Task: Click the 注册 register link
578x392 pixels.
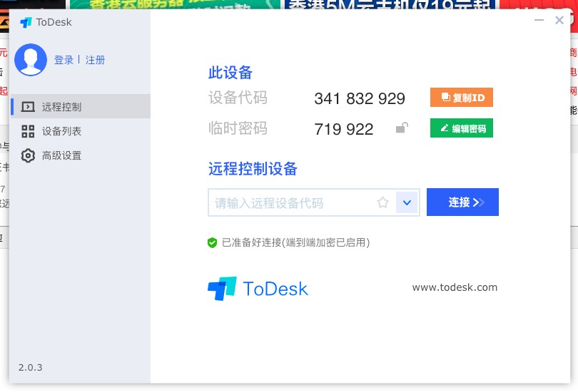Action: click(x=95, y=60)
